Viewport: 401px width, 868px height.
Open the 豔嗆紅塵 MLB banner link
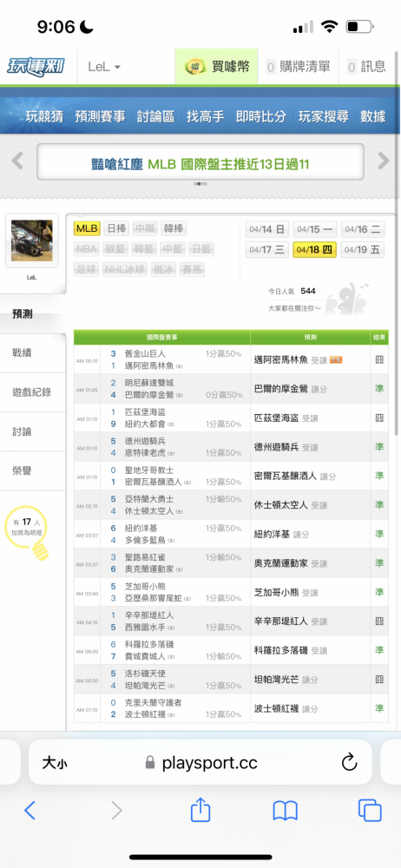[x=200, y=164]
